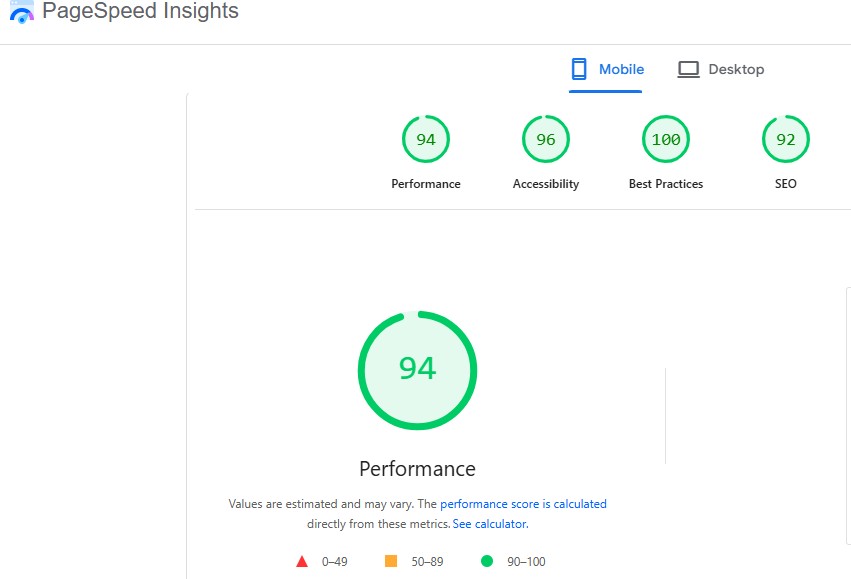Open the 'See calculator.' link
Image resolution: width=851 pixels, height=579 pixels.
(491, 524)
